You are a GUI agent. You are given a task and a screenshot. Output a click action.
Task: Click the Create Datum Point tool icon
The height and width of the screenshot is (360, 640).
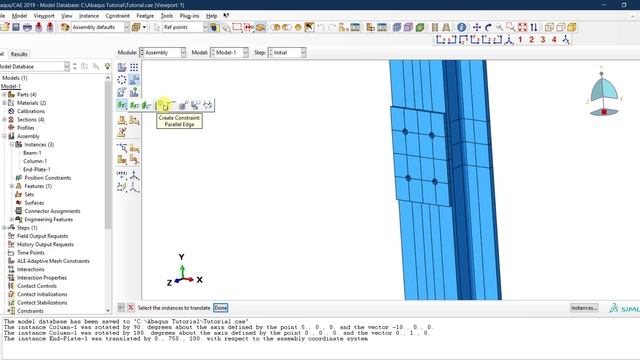point(122,175)
